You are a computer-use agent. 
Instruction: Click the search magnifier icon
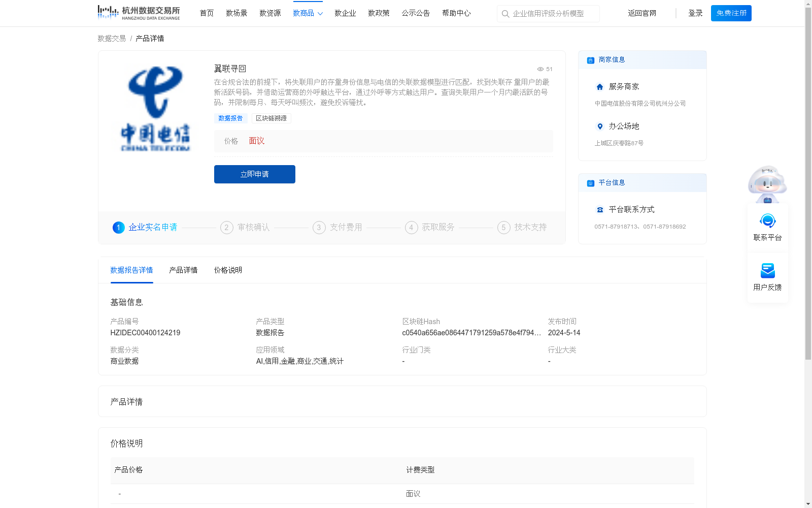[x=505, y=14]
